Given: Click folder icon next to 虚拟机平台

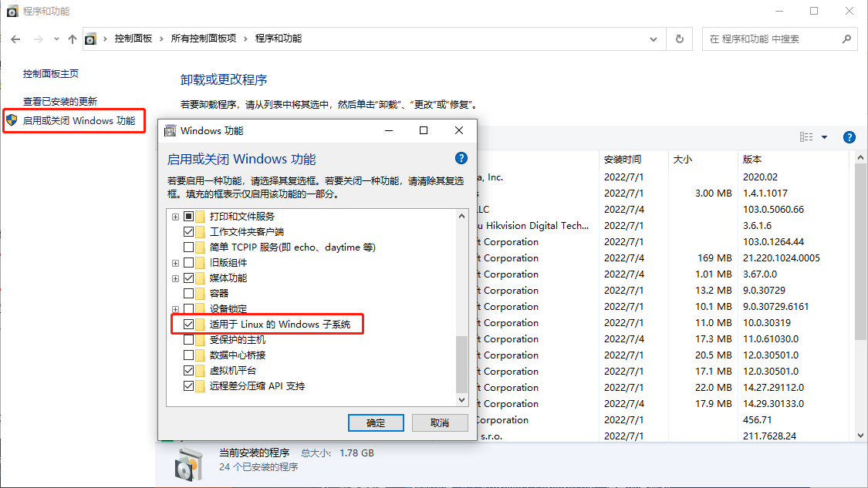Looking at the screenshot, I should [201, 371].
